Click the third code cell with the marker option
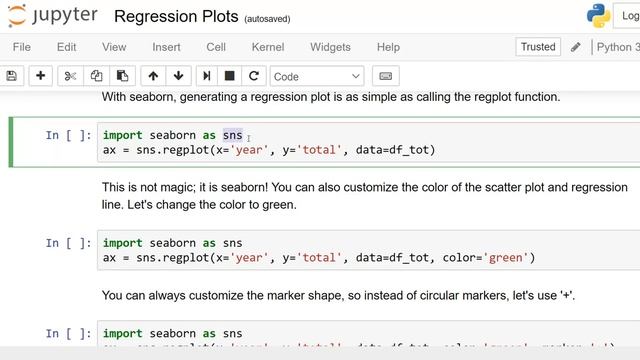This screenshot has height=360, width=640. click(369, 334)
